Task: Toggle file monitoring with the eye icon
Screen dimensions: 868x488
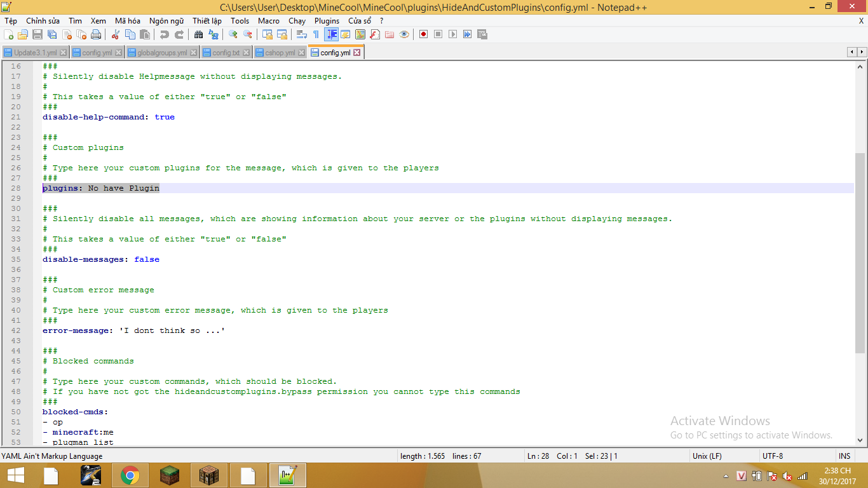Action: (404, 34)
